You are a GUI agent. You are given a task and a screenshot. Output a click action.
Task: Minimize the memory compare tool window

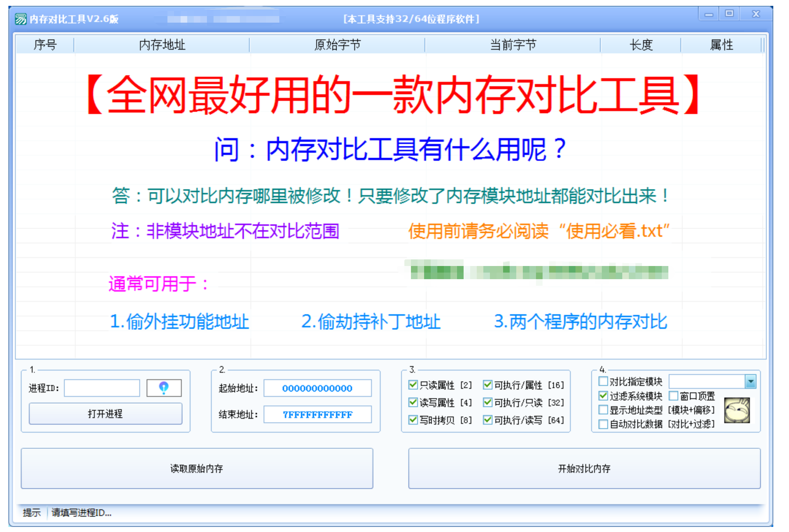click(x=709, y=14)
